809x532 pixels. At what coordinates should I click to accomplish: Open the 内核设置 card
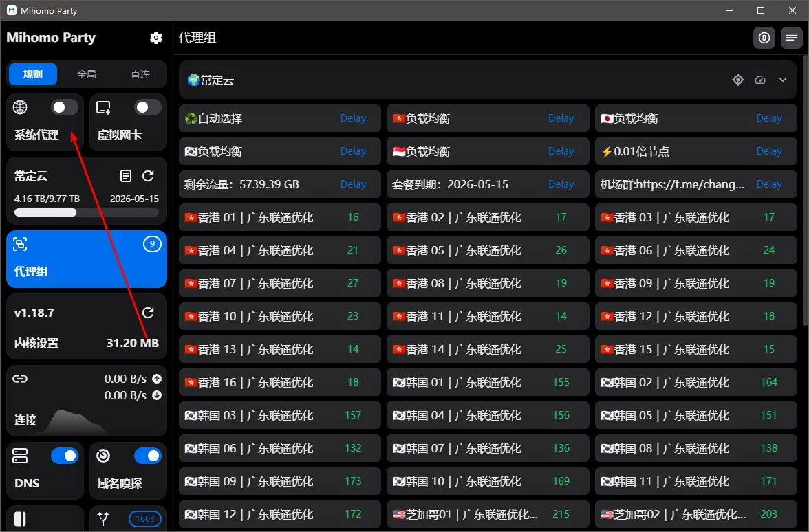[87, 326]
